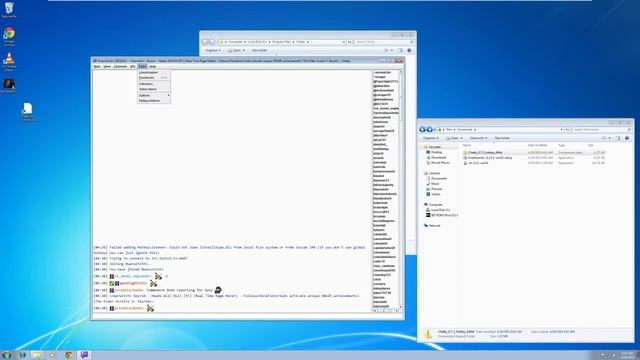Click the change view icon in Downloads window
The width and height of the screenshot is (640, 360).
(x=604, y=138)
